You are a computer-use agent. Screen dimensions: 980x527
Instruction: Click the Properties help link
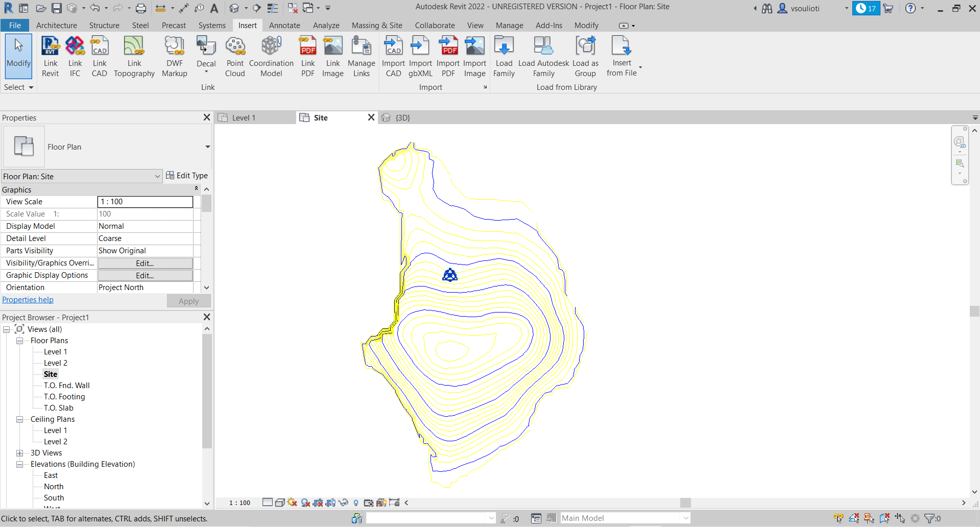[x=28, y=300]
